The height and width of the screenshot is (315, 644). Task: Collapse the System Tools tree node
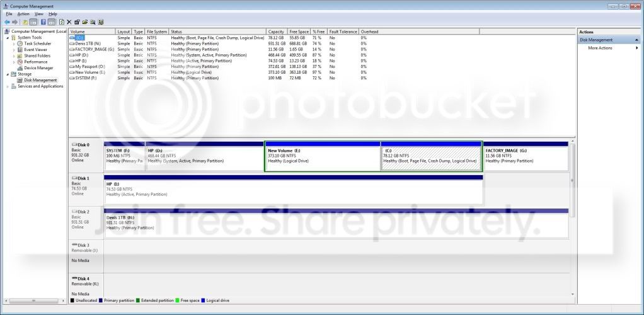[x=8, y=37]
